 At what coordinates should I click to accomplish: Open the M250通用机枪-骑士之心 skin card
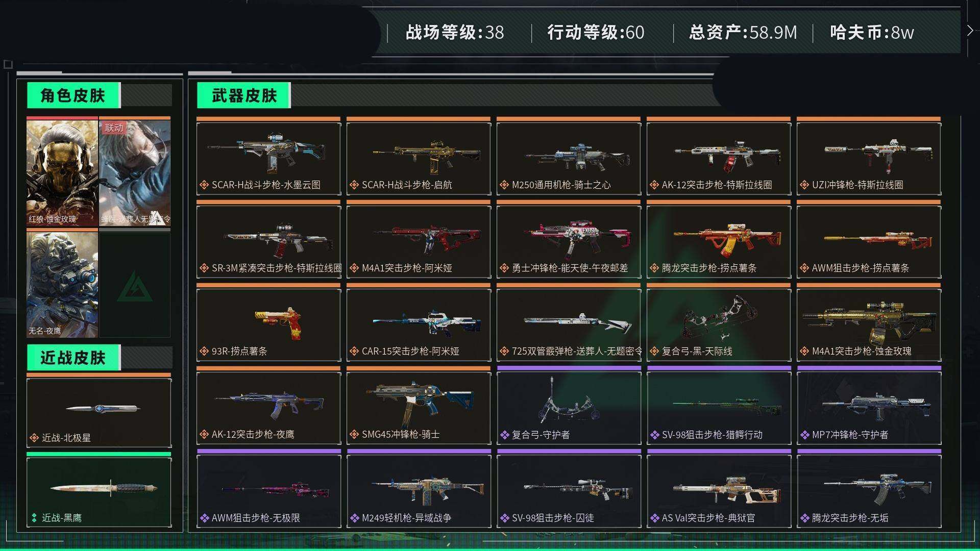pos(569,159)
